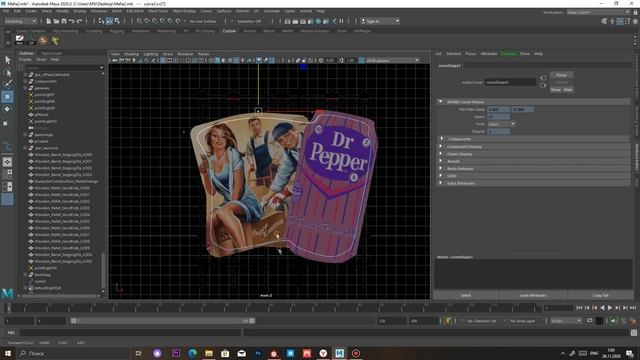Open the 24 fps frame rate dropdown
This screenshot has height=360, width=640.
click(x=566, y=321)
